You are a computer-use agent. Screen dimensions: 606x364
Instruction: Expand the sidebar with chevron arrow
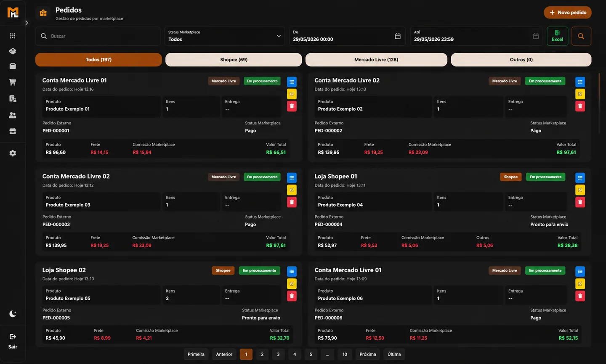click(27, 23)
